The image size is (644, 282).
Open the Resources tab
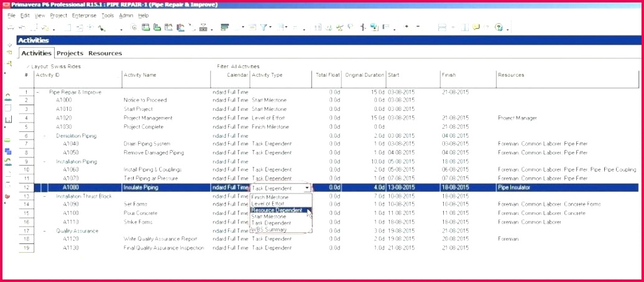105,54
